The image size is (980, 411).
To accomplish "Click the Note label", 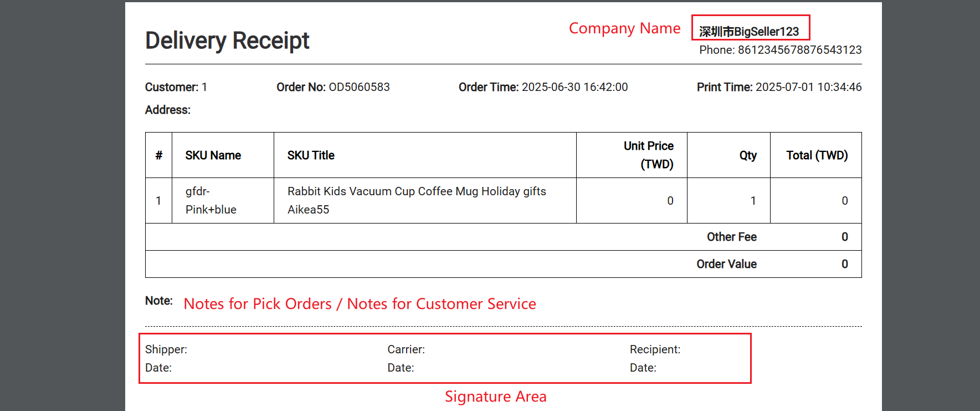I will pos(159,301).
